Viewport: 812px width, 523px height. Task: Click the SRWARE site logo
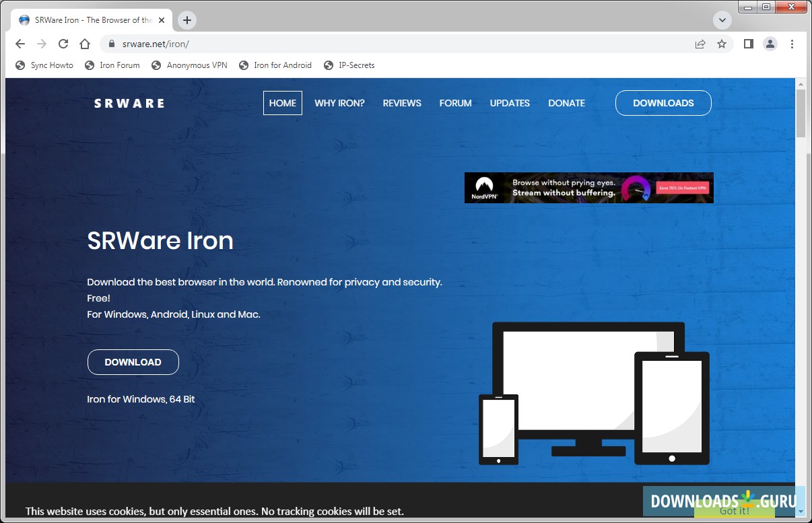tap(129, 103)
